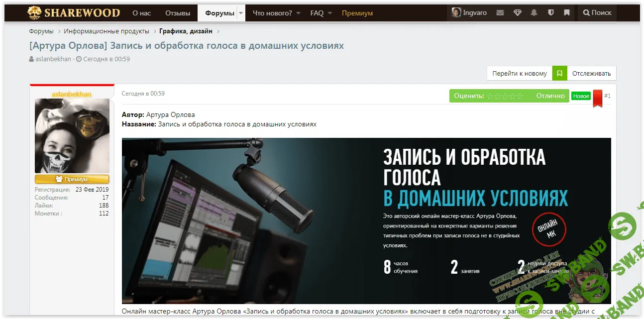Open bookmarks icon in top navigation
644x319 pixels.
(567, 13)
